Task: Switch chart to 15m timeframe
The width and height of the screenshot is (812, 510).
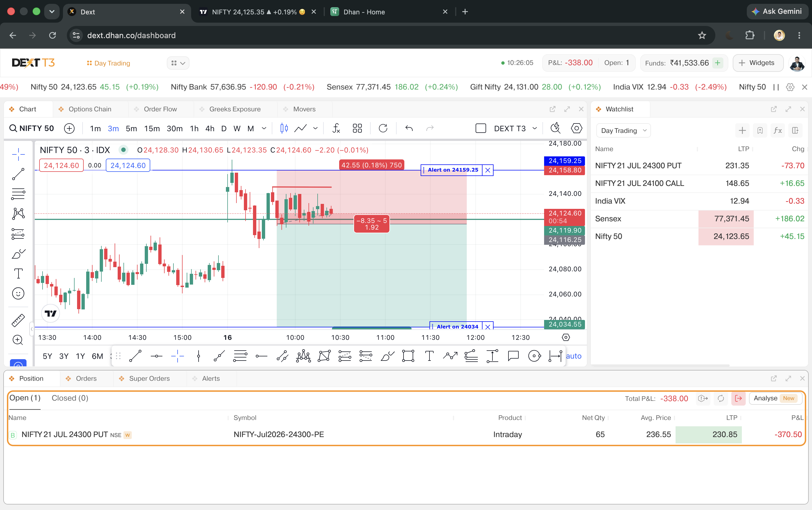Action: [152, 128]
